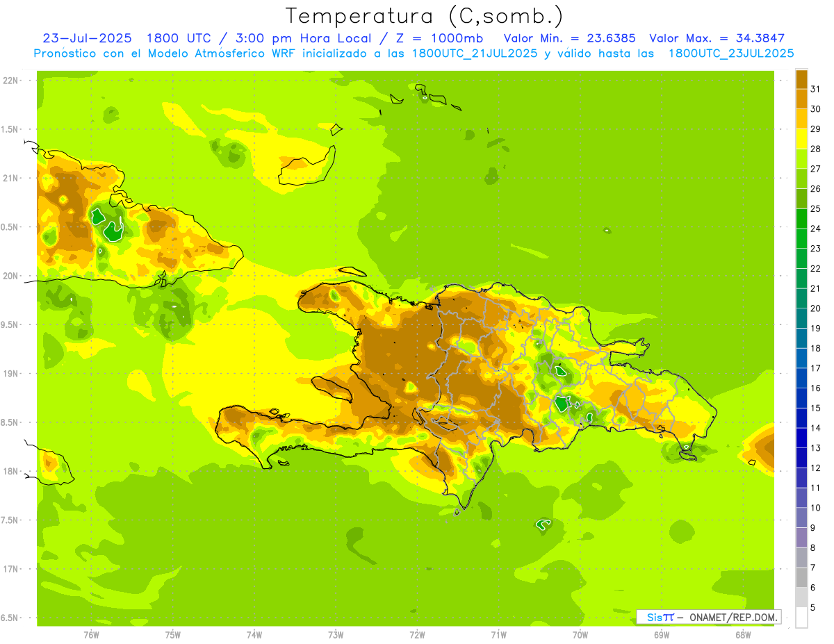Click the title 'Temperatura (C,somb.)'
The image size is (834, 644).
[x=424, y=16]
